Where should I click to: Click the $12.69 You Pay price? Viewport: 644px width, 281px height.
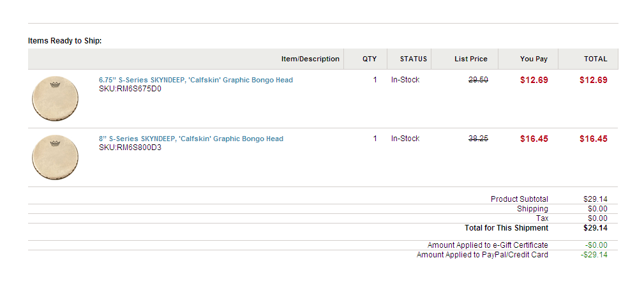pyautogui.click(x=534, y=80)
